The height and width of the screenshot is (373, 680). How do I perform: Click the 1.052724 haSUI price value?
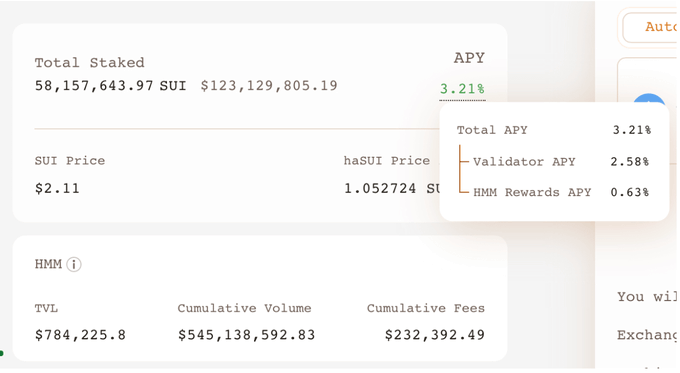coord(392,188)
